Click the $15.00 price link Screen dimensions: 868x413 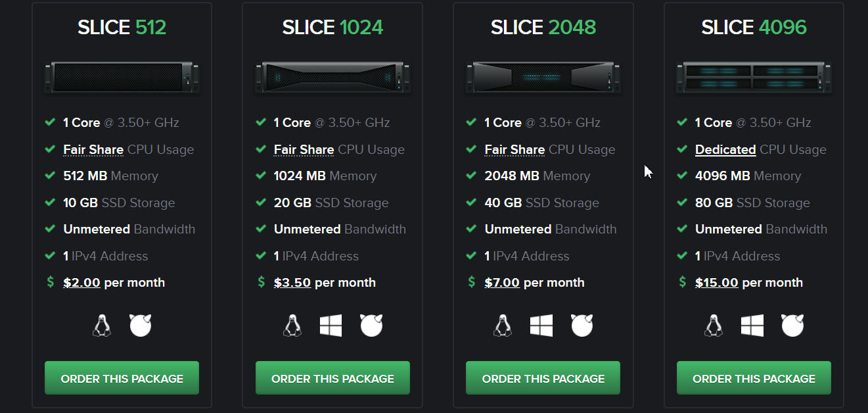(x=716, y=283)
